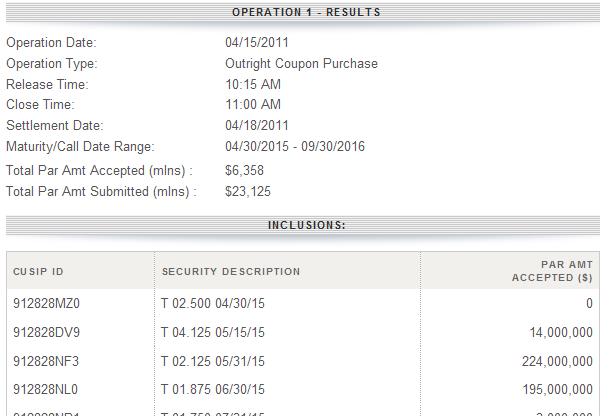
Task: Click the operation date value 04/15/2011
Action: click(257, 43)
